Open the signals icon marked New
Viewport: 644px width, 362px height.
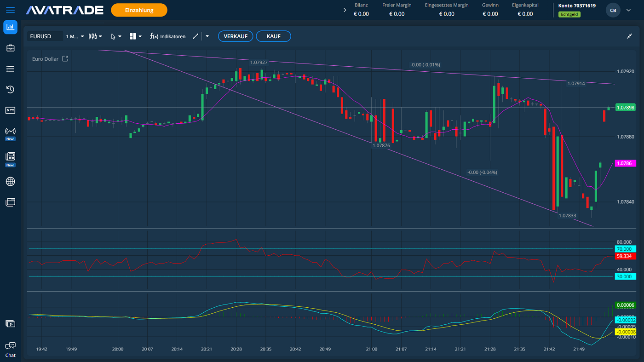(10, 132)
